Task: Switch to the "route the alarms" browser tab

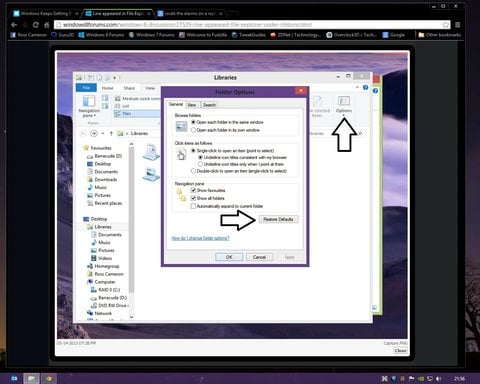Action: click(x=190, y=14)
